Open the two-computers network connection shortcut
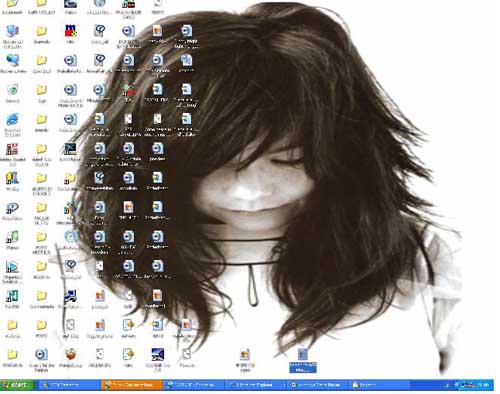 click(x=70, y=296)
